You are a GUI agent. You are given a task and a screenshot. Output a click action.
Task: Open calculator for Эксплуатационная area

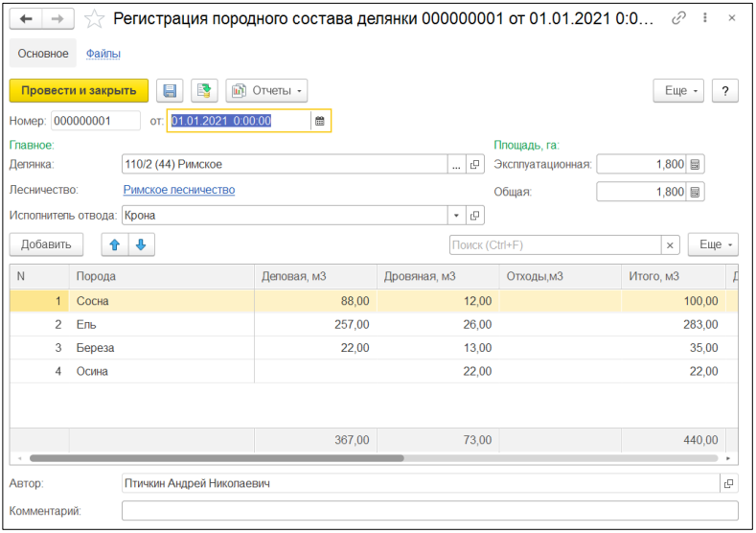[x=696, y=165]
